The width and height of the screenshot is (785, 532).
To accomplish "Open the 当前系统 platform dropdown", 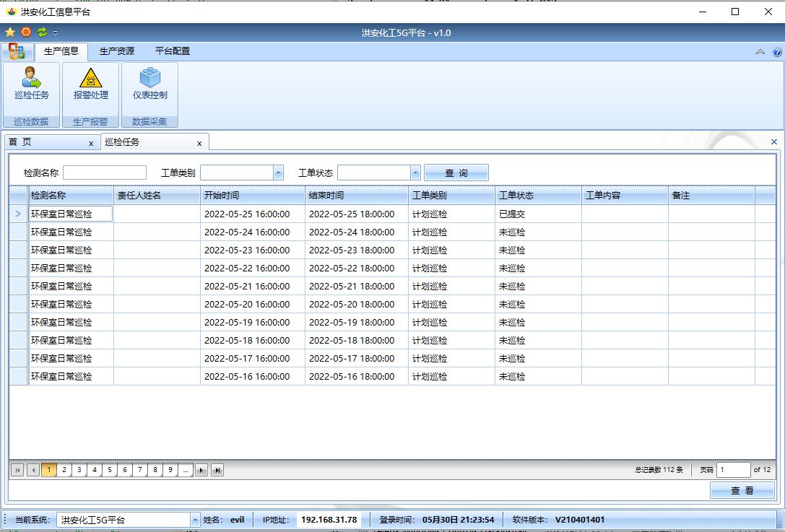I will pos(195,520).
